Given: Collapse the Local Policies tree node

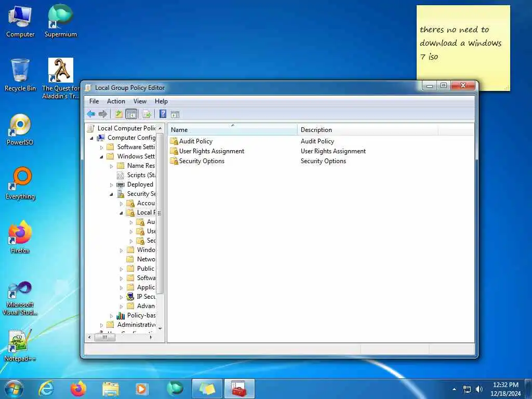Looking at the screenshot, I should click(x=121, y=213).
